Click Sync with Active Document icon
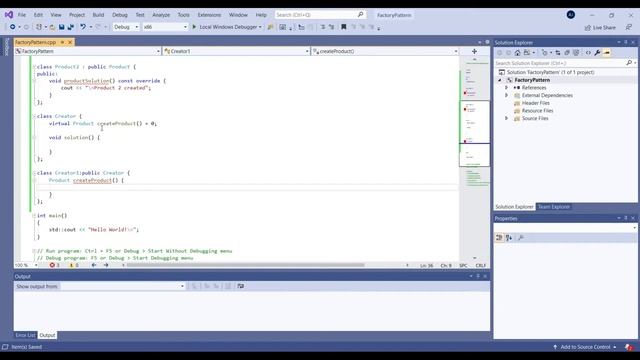The width and height of the screenshot is (640, 360). pos(558,53)
